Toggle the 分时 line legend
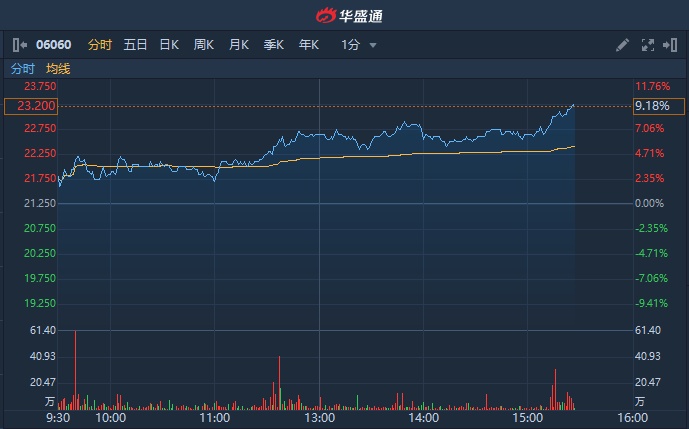 point(22,69)
